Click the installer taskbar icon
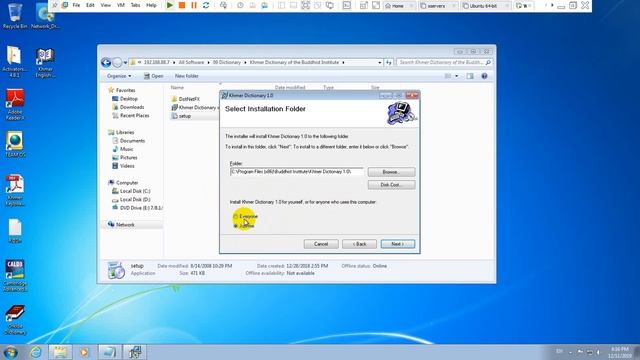 click(x=135, y=352)
